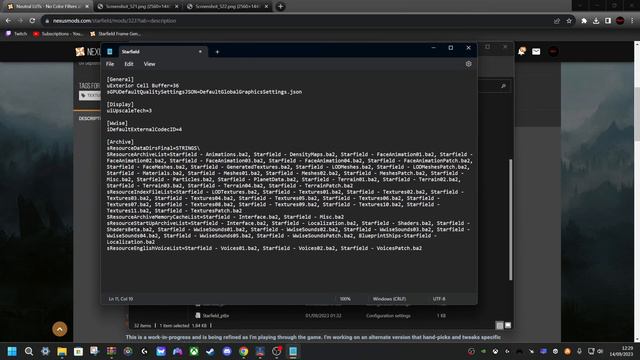640x360 pixels.
Task: Switch to Screenshot_521.png Chrome tab
Action: [x=138, y=7]
